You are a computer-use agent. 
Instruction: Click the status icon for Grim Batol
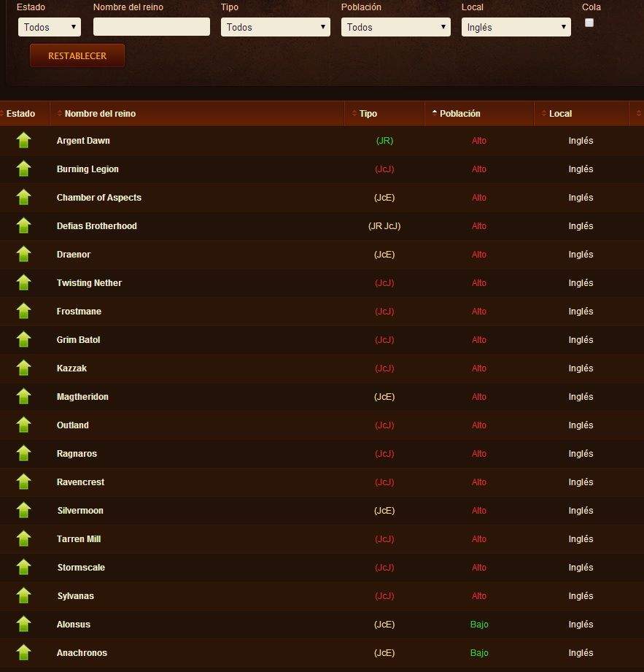click(x=23, y=339)
